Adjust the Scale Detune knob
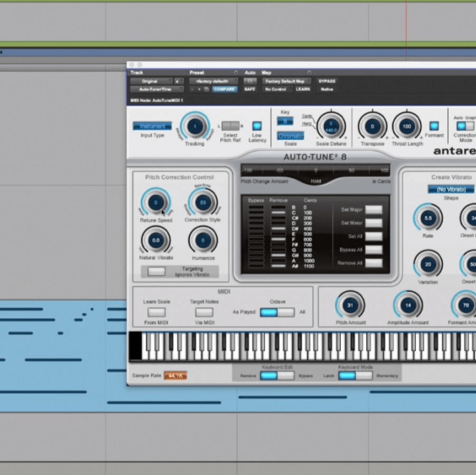 click(332, 127)
